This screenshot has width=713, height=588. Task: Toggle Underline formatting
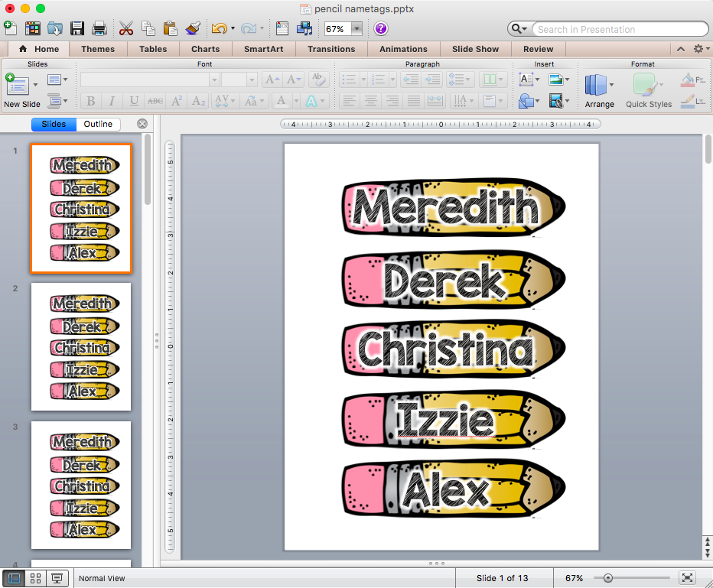point(134,101)
